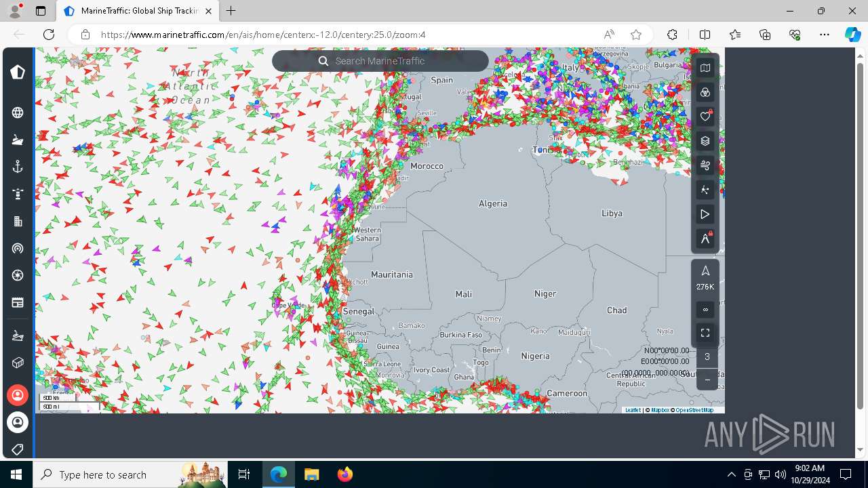Open the MarineTraffic home logo
The image size is (868, 488).
(18, 73)
